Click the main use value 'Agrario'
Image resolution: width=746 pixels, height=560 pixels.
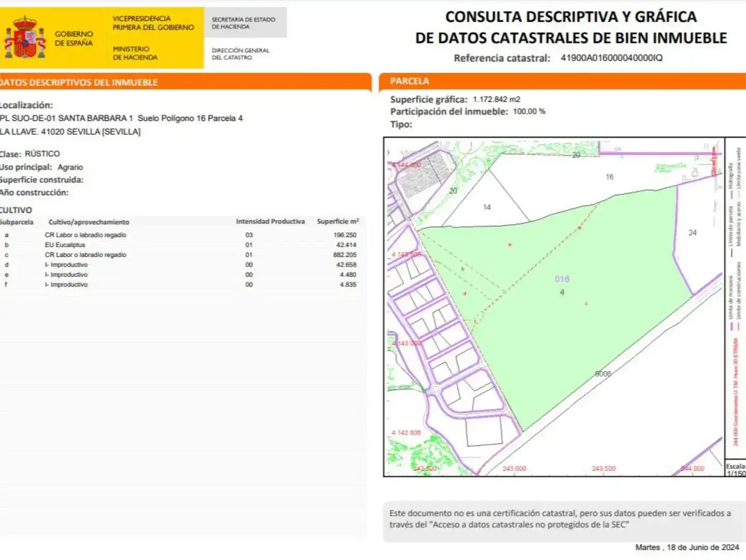70,167
